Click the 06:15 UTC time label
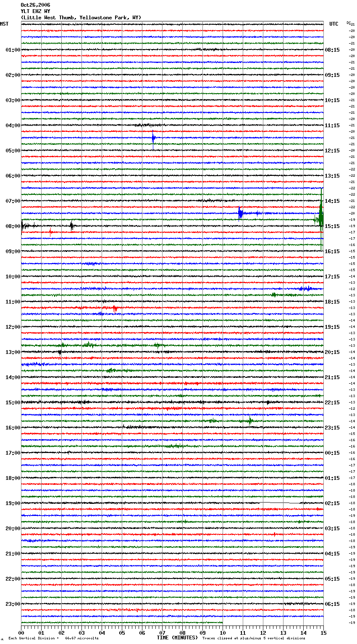Viewport: 357px width, 644px height. [332, 604]
